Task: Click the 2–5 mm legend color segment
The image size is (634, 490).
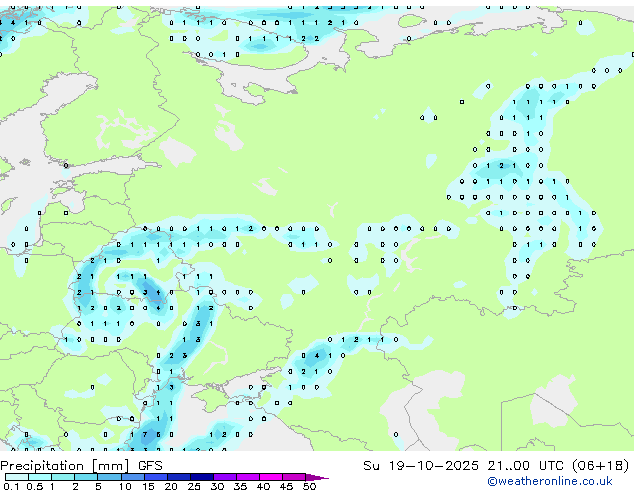Action: point(86,477)
